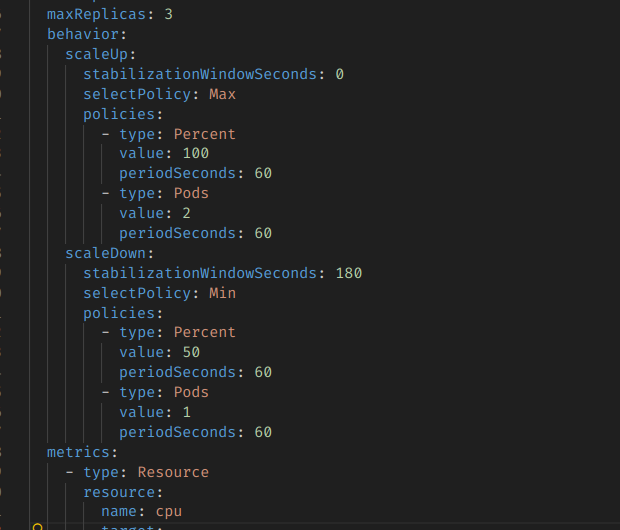Click the Percent value 100
Screen dimensions: 620x530
coord(195,154)
